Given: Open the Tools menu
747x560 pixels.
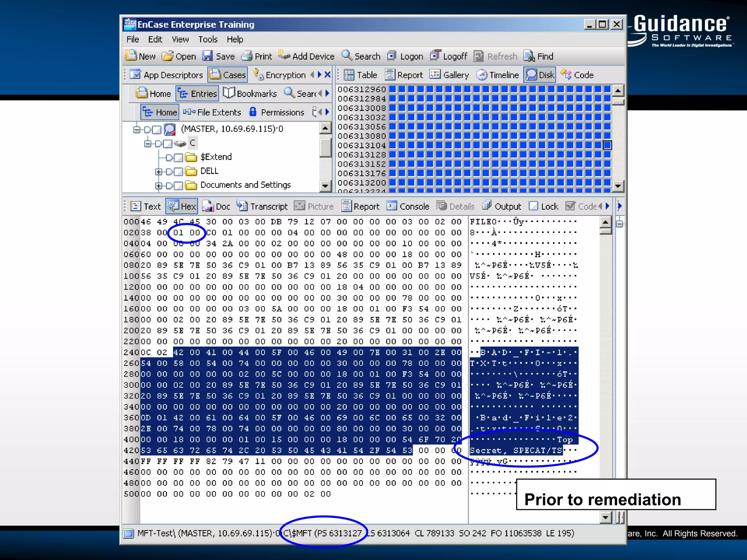Looking at the screenshot, I should 208,39.
